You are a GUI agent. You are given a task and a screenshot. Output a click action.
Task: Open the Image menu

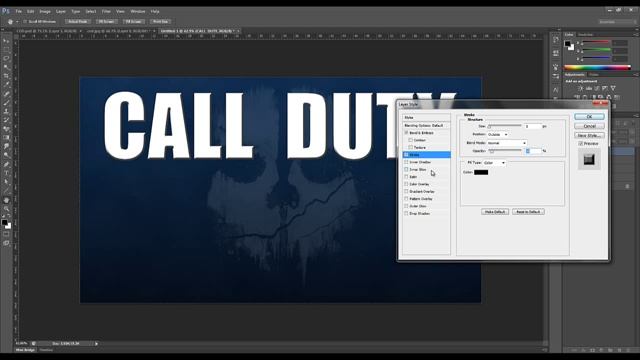click(x=45, y=11)
